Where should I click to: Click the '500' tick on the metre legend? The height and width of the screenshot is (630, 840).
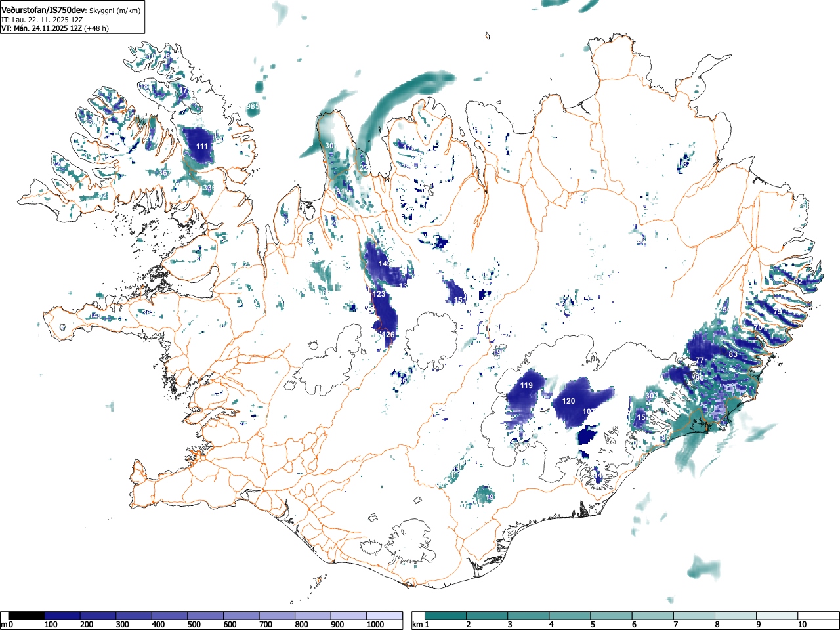click(x=194, y=625)
